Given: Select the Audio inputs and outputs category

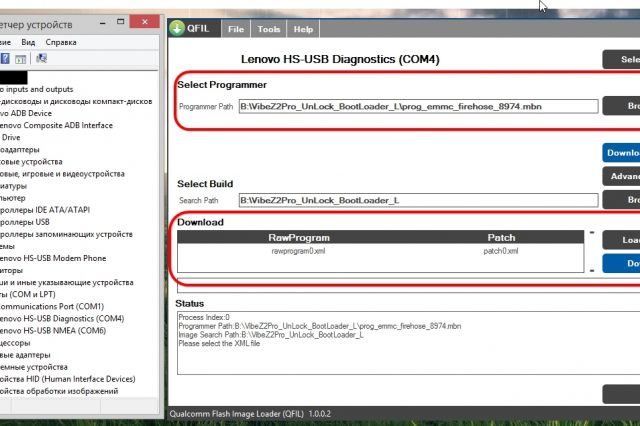Looking at the screenshot, I should click(x=36, y=89).
